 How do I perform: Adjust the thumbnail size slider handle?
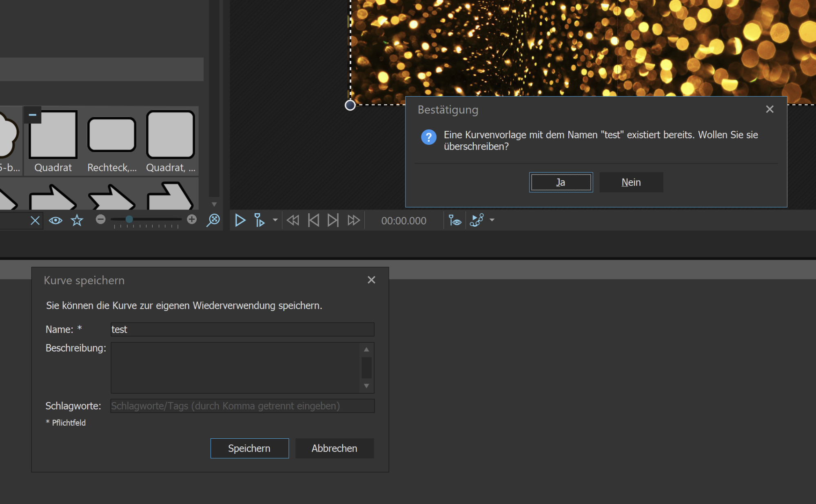click(129, 219)
